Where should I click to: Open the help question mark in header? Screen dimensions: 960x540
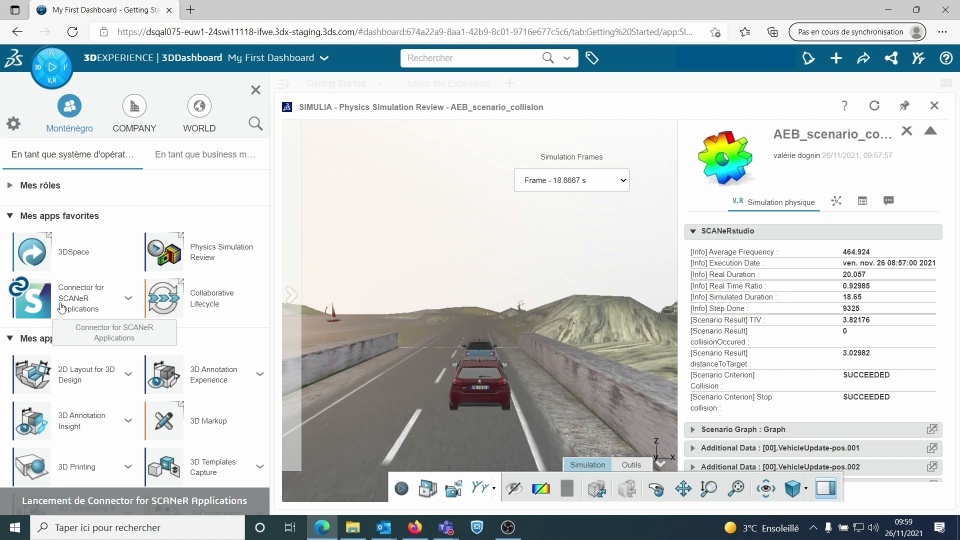(946, 58)
